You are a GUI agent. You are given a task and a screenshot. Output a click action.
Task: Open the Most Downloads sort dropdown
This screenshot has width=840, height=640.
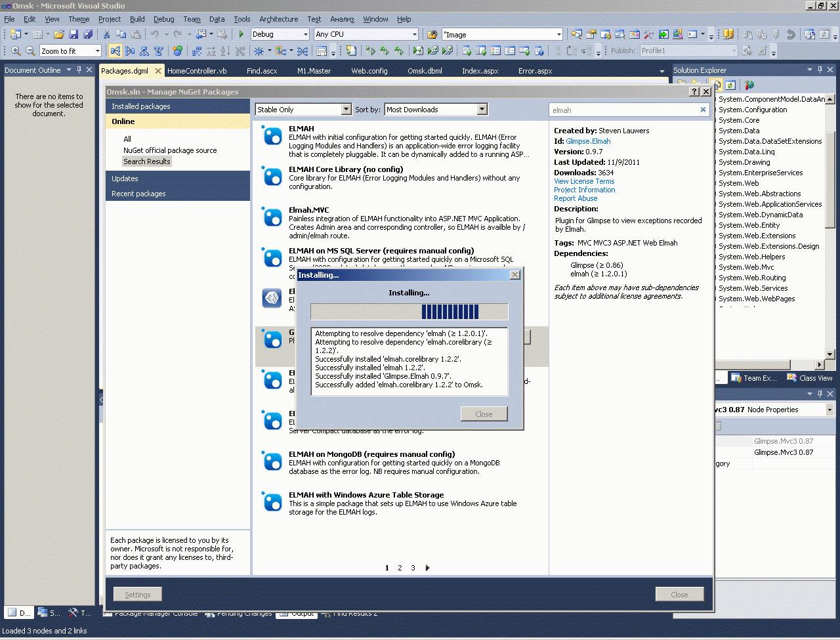(482, 110)
